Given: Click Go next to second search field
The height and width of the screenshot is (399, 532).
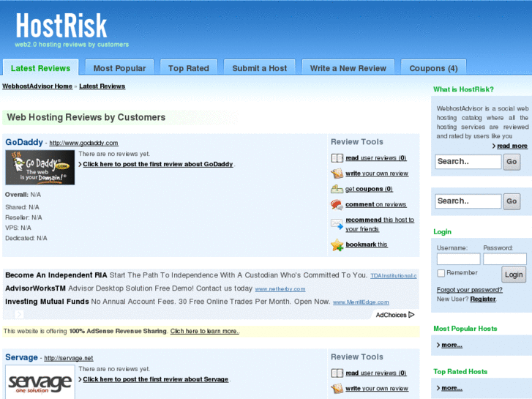Looking at the screenshot, I should pos(512,201).
